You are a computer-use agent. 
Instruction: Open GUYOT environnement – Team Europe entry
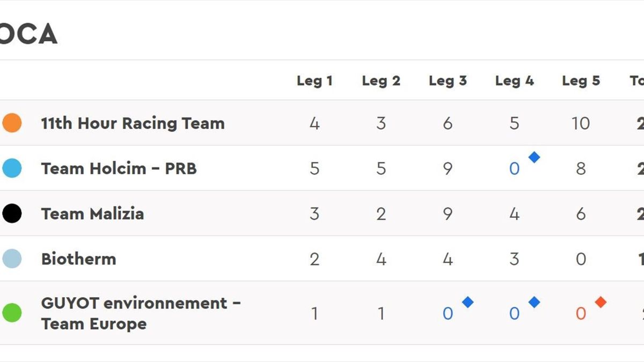point(141,313)
